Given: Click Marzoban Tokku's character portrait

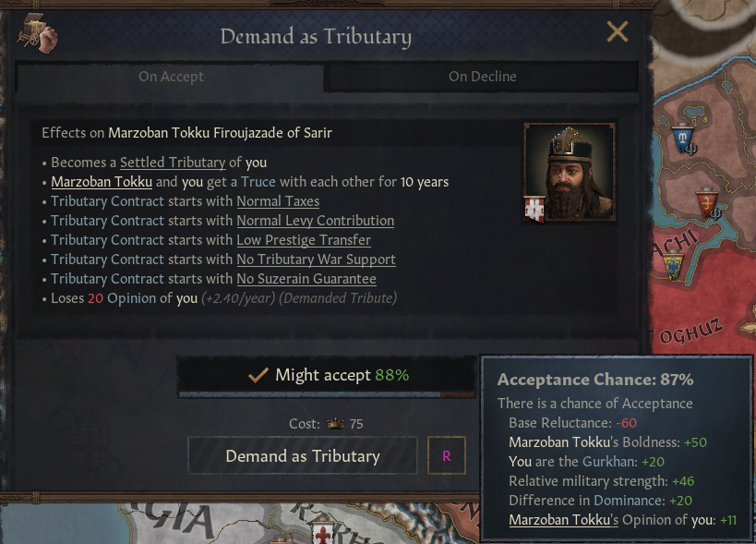Looking at the screenshot, I should (569, 170).
